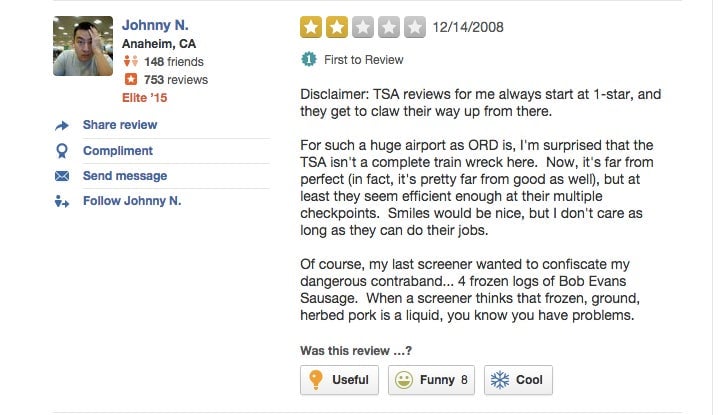
Task: Click the smiley icon on Funny
Action: pyautogui.click(x=404, y=380)
